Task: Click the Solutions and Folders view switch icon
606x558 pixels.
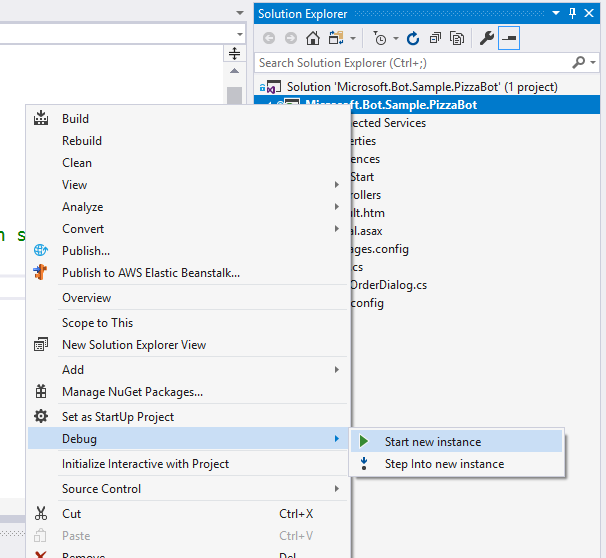Action: (x=336, y=38)
